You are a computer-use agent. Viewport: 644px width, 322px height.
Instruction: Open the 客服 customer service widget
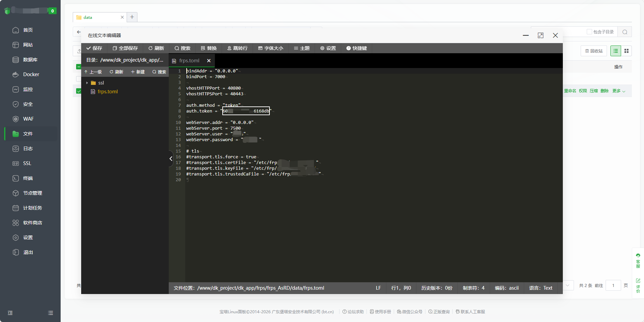coord(638,260)
